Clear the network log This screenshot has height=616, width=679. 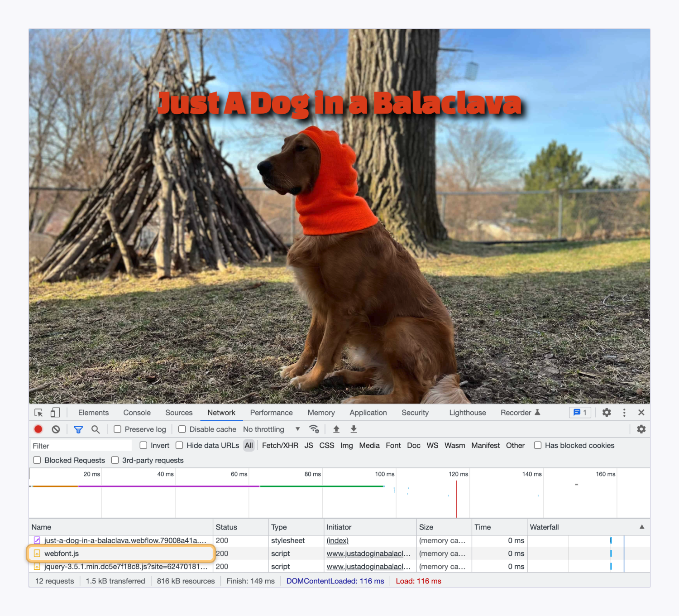[56, 429]
